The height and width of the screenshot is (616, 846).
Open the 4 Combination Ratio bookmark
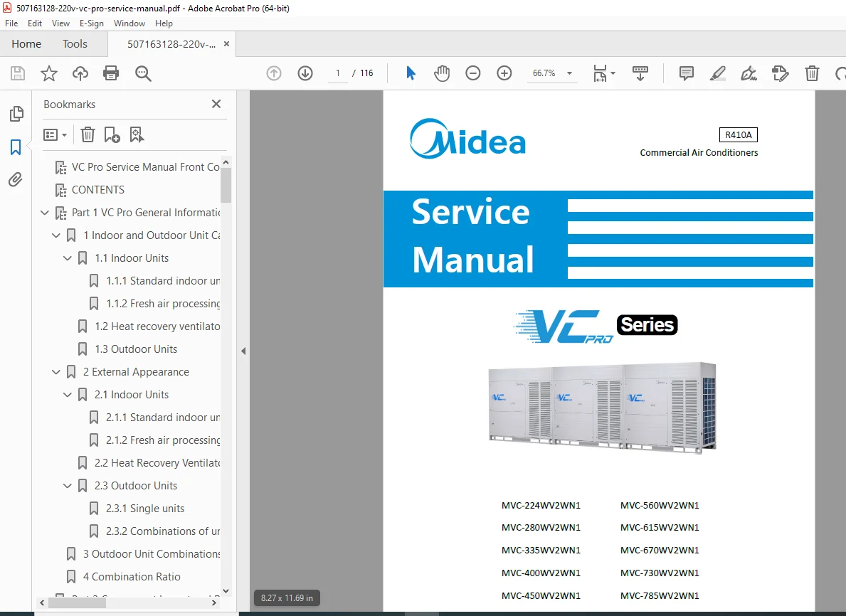click(132, 577)
